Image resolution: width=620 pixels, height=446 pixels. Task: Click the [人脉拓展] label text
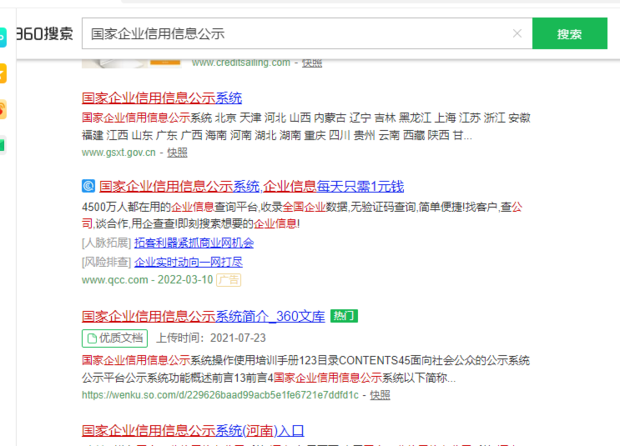click(x=106, y=243)
